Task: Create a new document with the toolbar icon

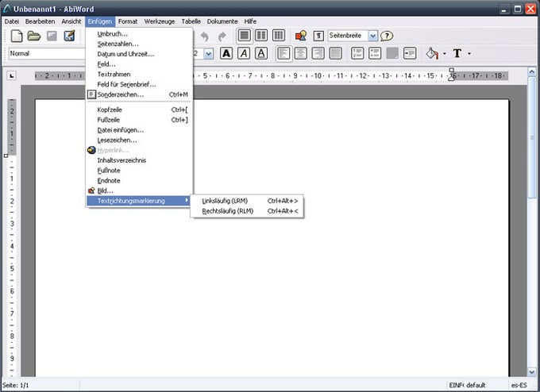Action: pyautogui.click(x=17, y=36)
